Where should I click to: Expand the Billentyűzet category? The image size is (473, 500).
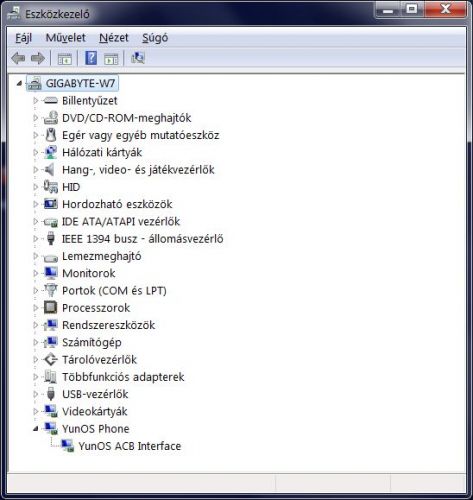pos(36,100)
